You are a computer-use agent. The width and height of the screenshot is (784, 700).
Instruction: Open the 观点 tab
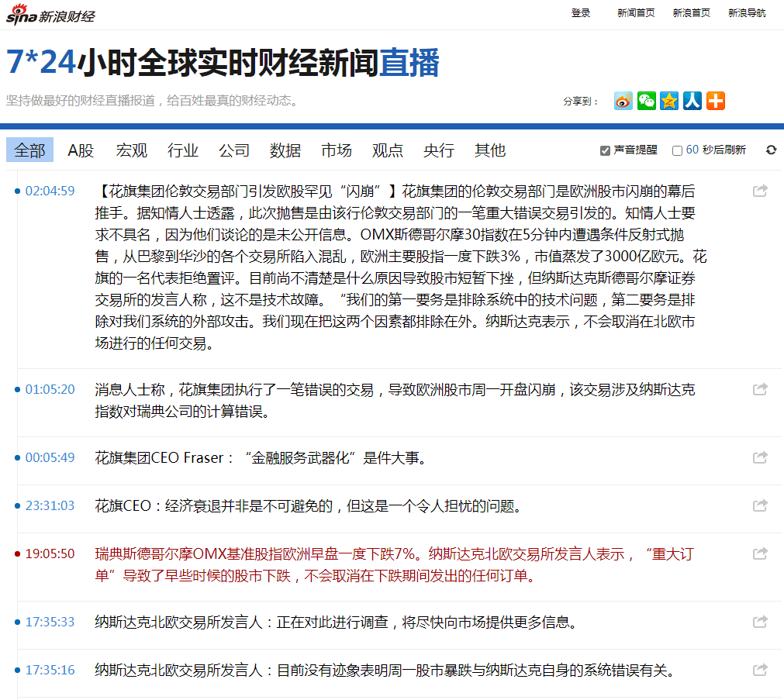click(x=388, y=150)
